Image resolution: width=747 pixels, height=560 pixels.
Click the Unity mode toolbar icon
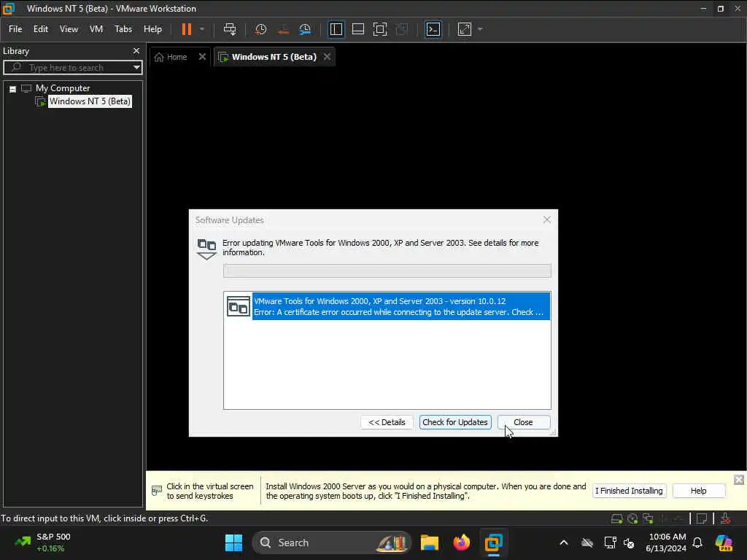pos(402,29)
